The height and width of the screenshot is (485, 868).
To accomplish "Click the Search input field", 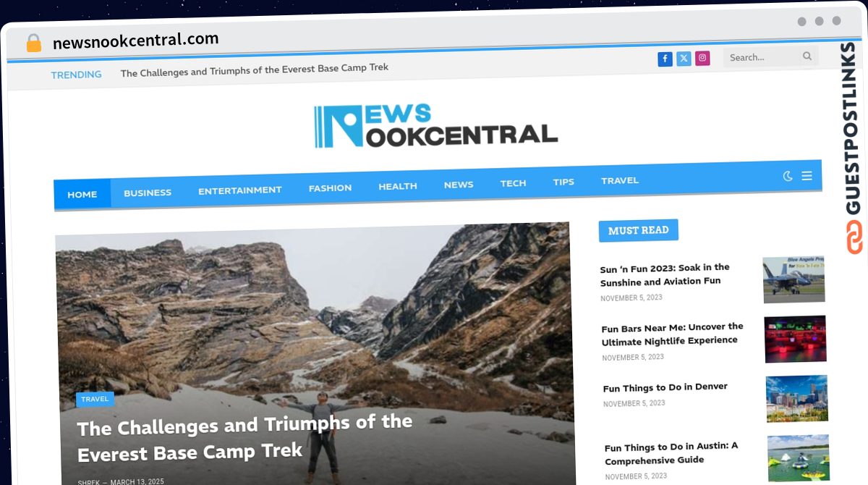I will (764, 57).
